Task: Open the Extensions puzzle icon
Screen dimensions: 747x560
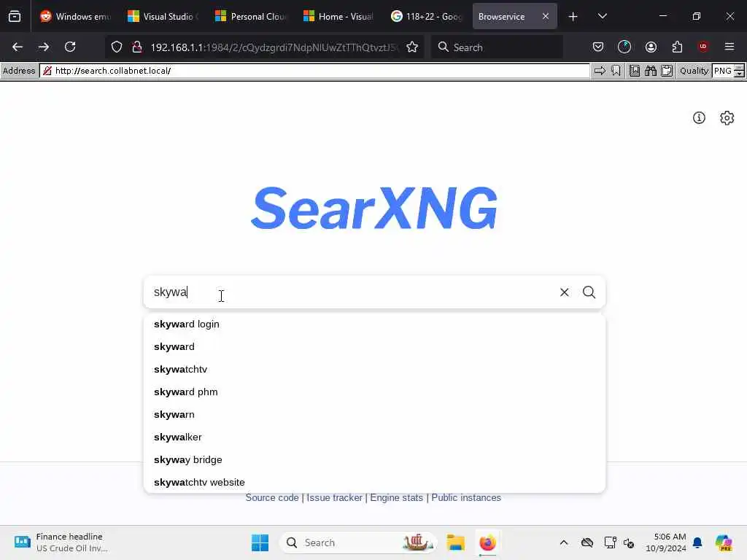Action: coord(677,47)
